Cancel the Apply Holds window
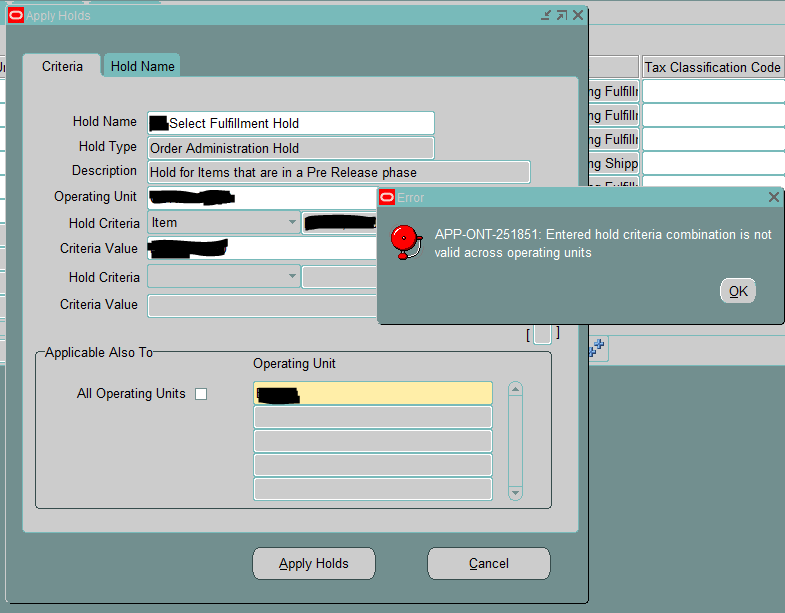This screenshot has height=613, width=785. click(489, 563)
